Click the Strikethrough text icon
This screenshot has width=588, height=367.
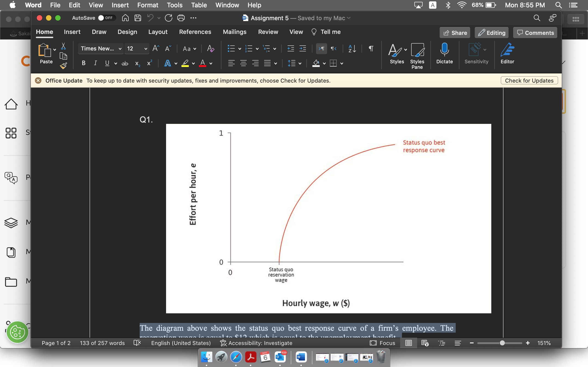pyautogui.click(x=125, y=63)
